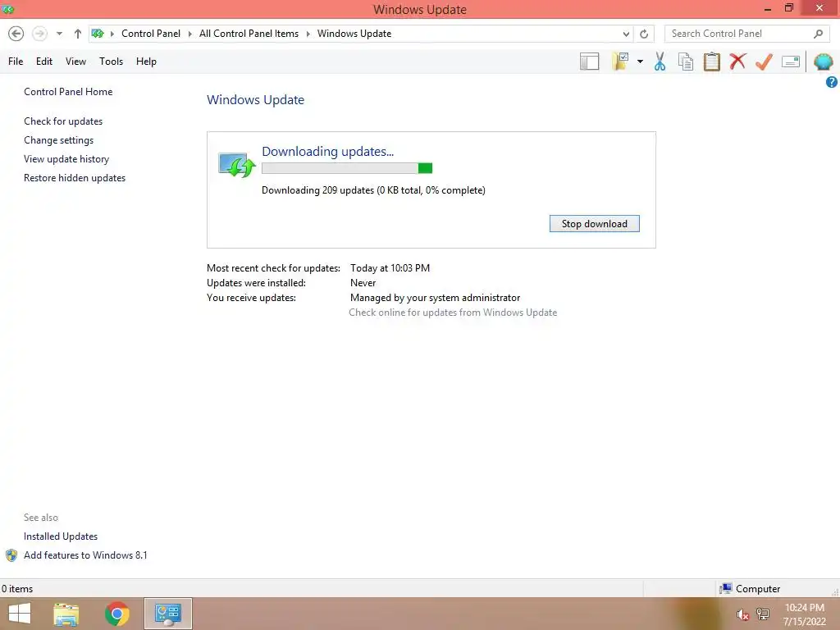Click Check for updates link
This screenshot has width=840, height=630.
(63, 121)
